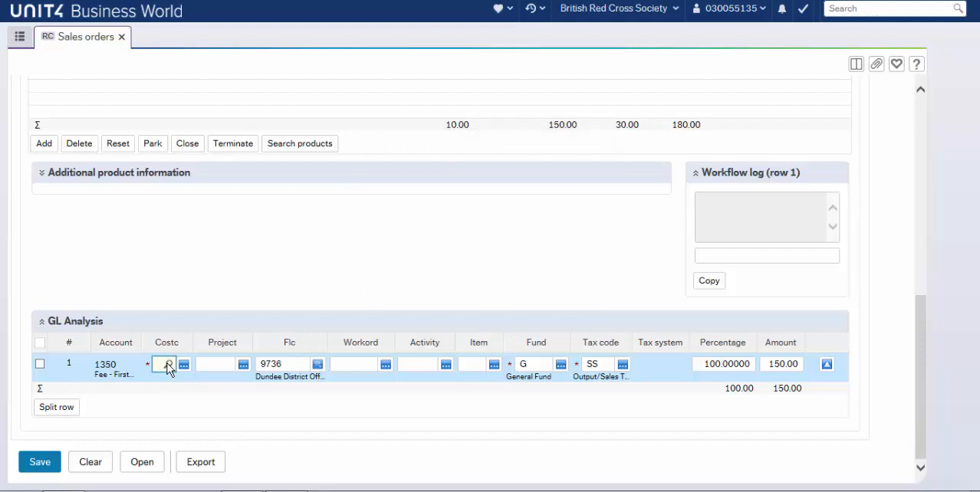980x492 pixels.
Task: Click the Reset button
Action: (x=118, y=143)
